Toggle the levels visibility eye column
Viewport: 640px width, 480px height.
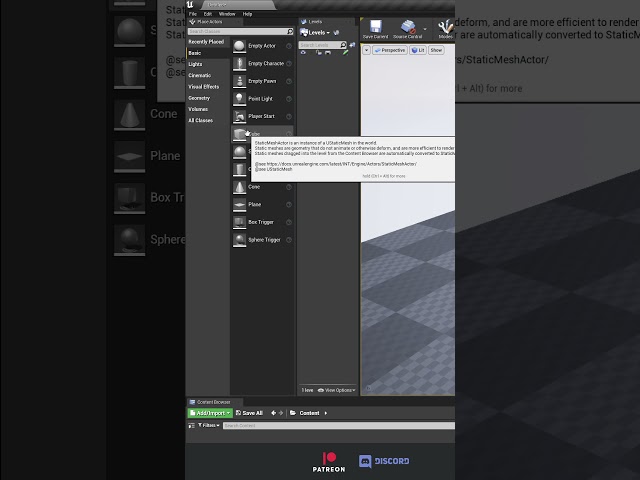coord(303,53)
